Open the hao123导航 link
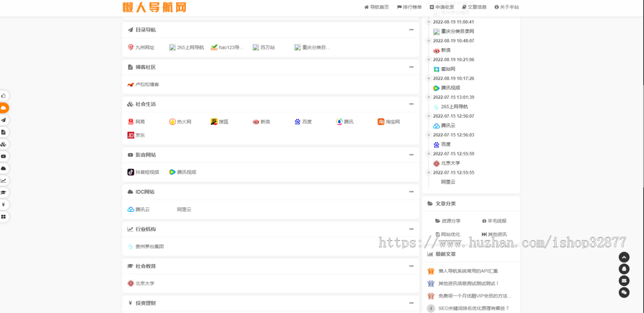Viewport: 644px width, 313px height. click(228, 47)
